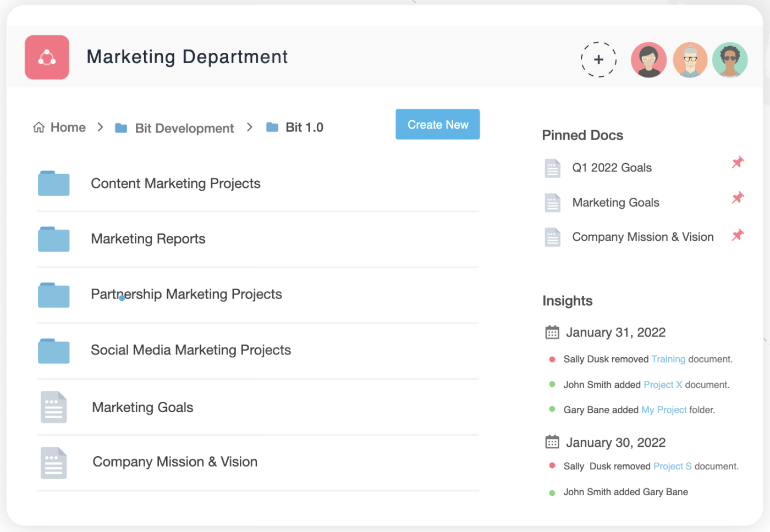The image size is (770, 532).
Task: Click the chevron after Bit Development
Action: (x=250, y=128)
